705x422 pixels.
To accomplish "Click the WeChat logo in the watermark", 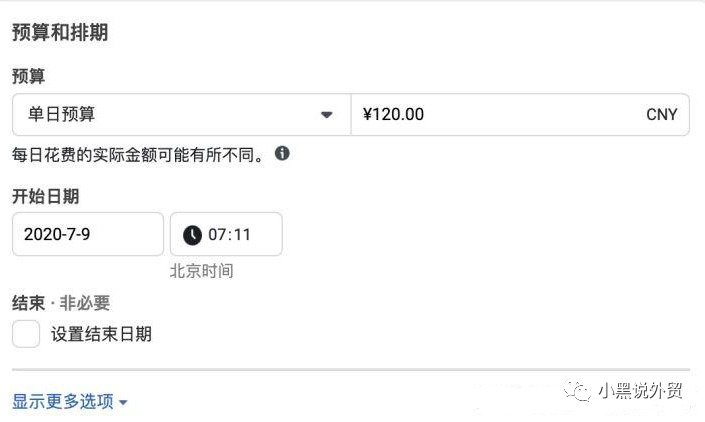I will pyautogui.click(x=577, y=390).
